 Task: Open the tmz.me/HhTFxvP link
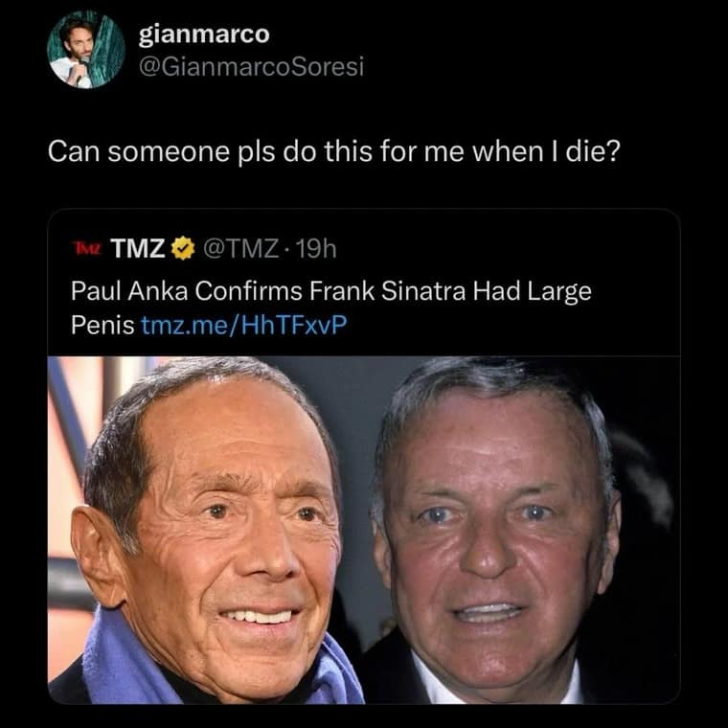pos(243,324)
